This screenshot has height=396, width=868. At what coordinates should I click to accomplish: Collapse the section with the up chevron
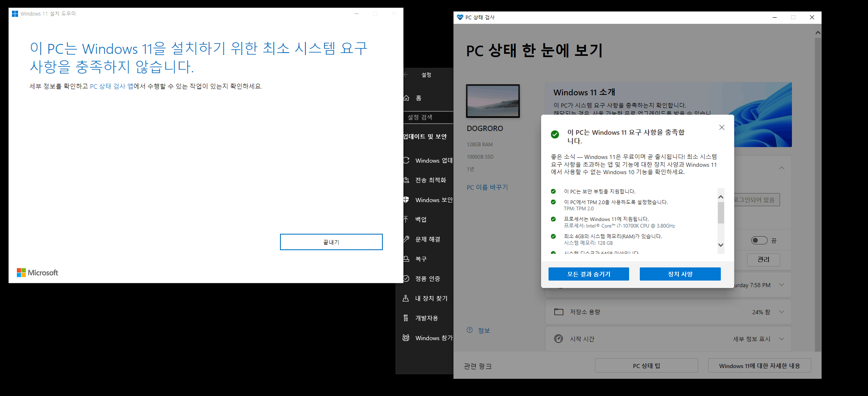(x=782, y=168)
